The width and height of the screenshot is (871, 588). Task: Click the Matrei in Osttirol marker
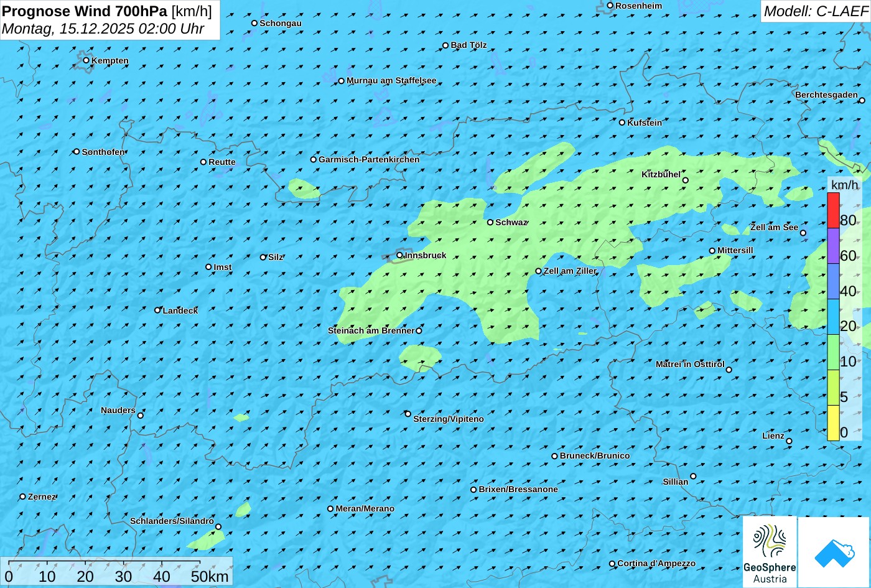(729, 370)
